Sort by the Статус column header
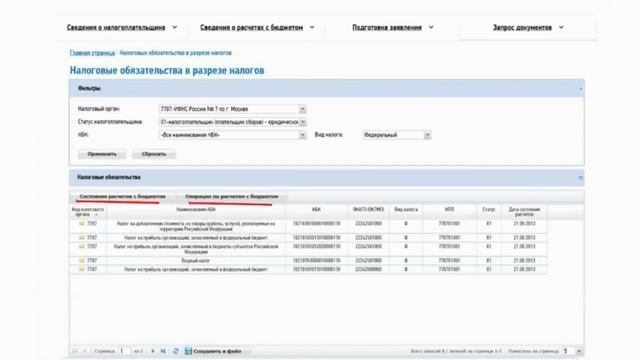This screenshot has height=360, width=640. (489, 210)
